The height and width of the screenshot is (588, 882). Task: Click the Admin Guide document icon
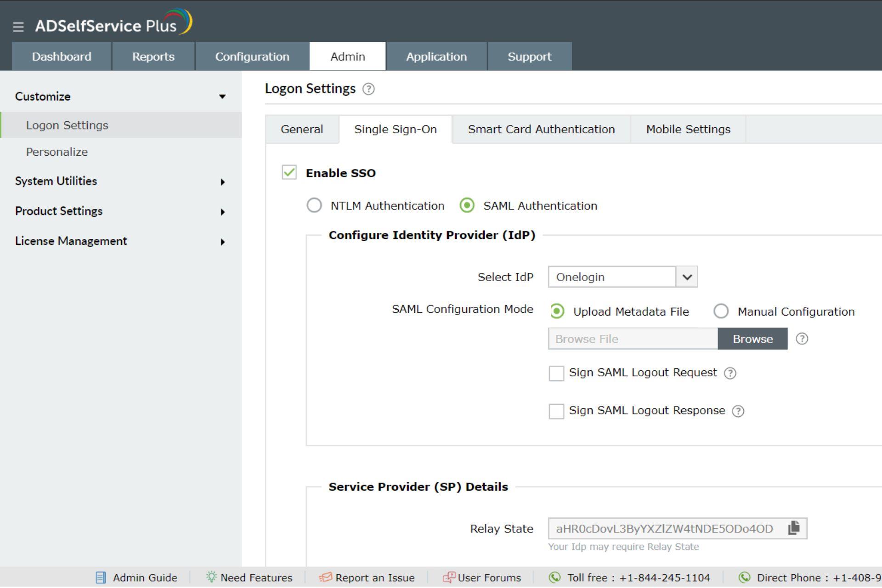coord(101,577)
